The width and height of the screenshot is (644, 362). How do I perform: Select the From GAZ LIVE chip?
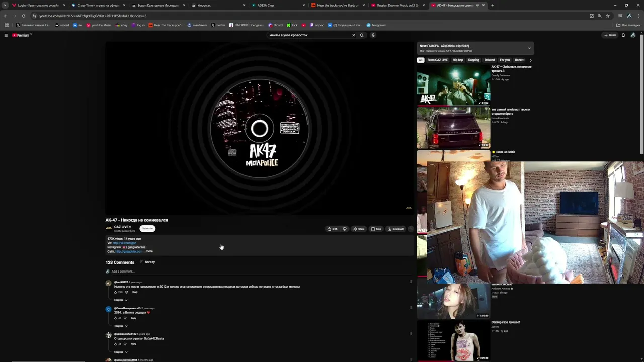tap(437, 60)
